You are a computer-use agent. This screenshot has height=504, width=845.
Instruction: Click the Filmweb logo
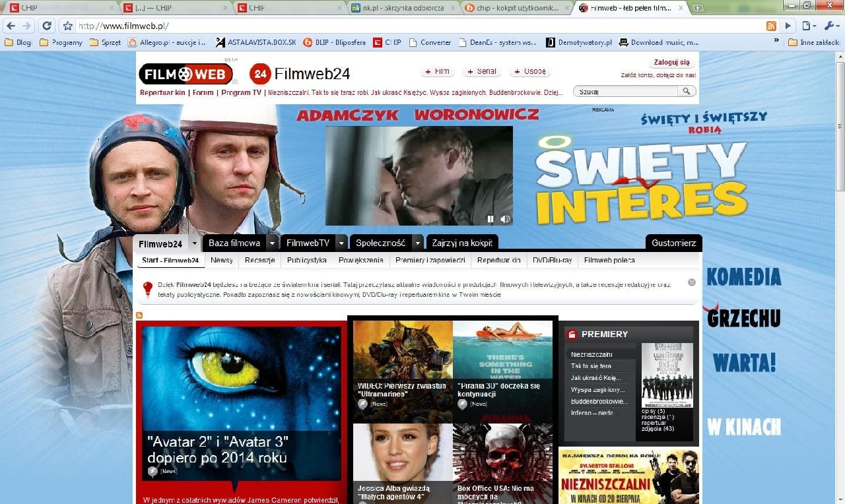click(x=186, y=74)
